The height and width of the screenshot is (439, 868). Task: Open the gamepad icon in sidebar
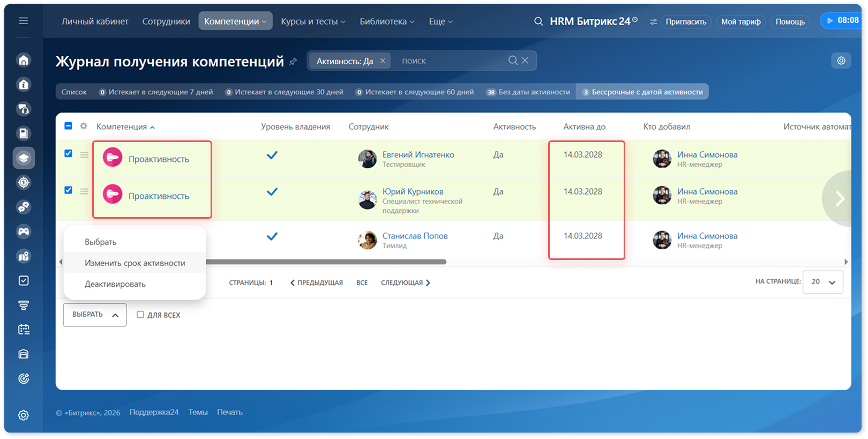(24, 232)
